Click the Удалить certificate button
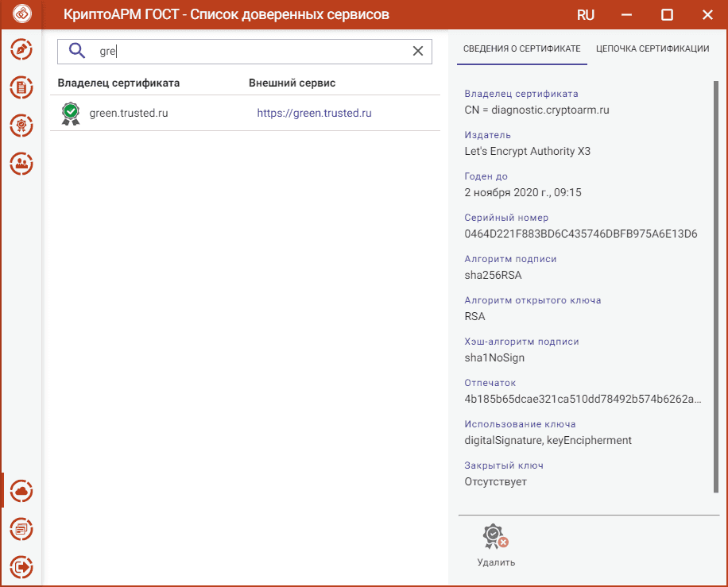The image size is (728, 587). (x=496, y=546)
